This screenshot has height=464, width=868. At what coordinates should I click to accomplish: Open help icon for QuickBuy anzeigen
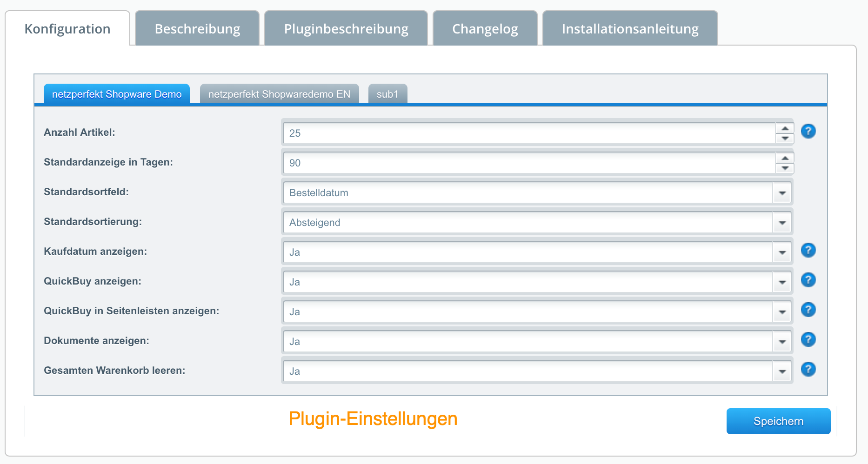pyautogui.click(x=808, y=280)
